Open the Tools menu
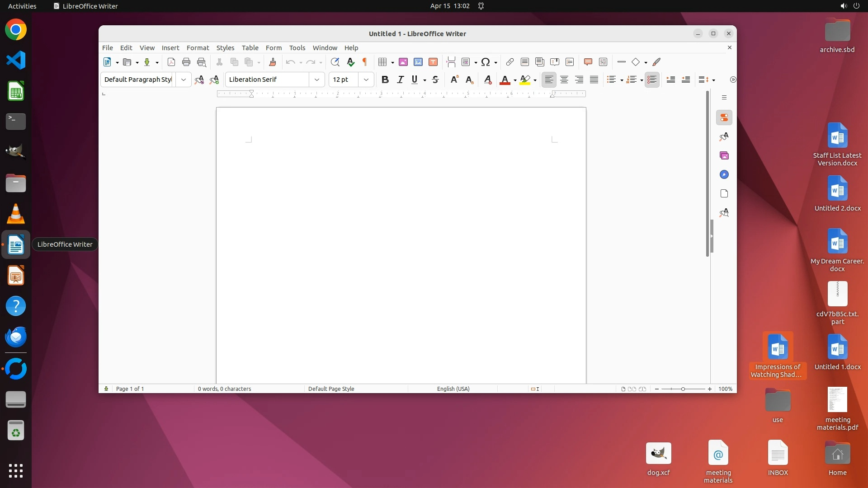 pos(297,47)
